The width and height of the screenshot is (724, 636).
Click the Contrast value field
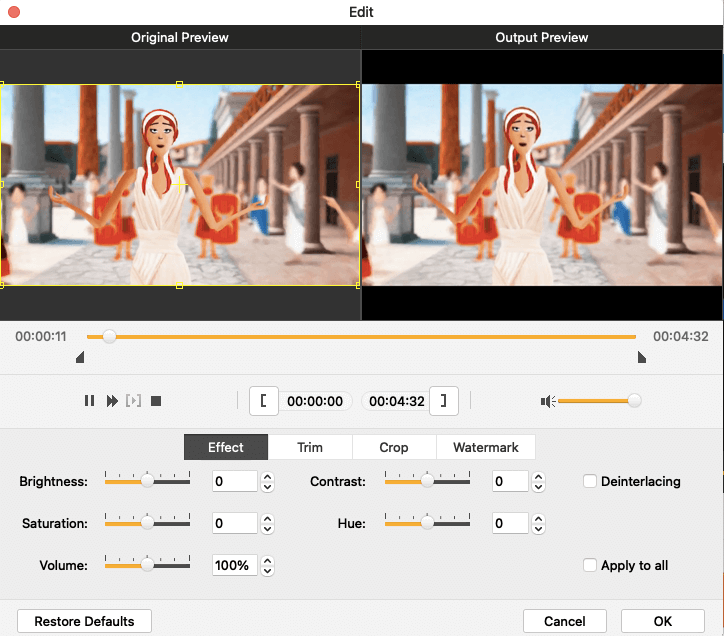(510, 481)
